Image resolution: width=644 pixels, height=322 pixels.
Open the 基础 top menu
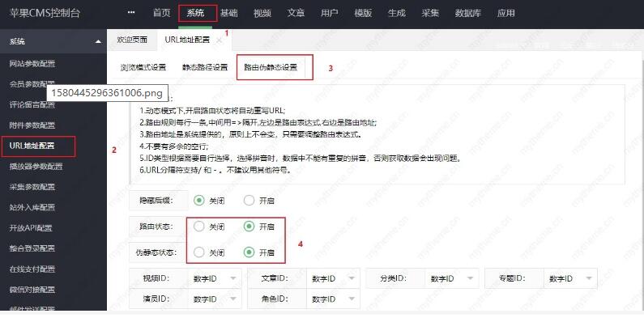point(228,13)
